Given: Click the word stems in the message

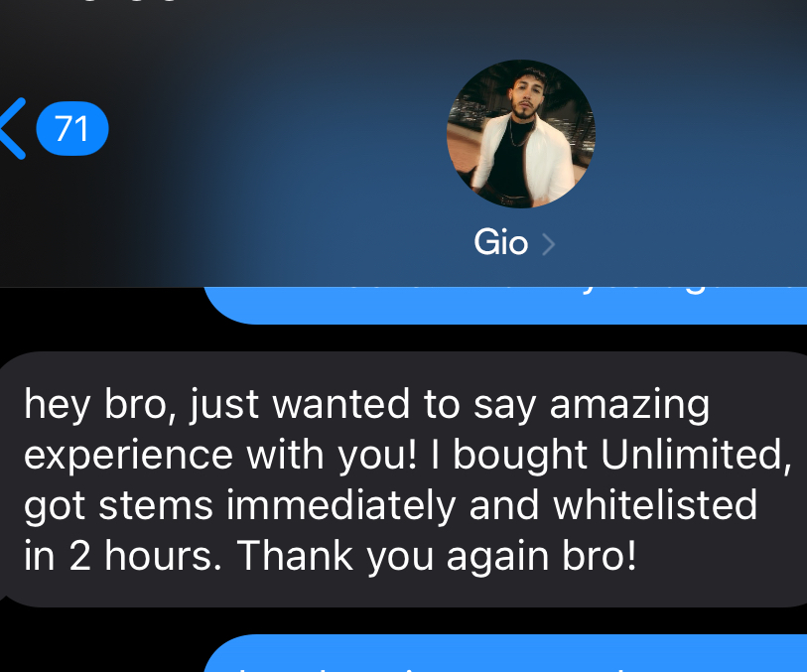Looking at the screenshot, I should click(156, 505).
